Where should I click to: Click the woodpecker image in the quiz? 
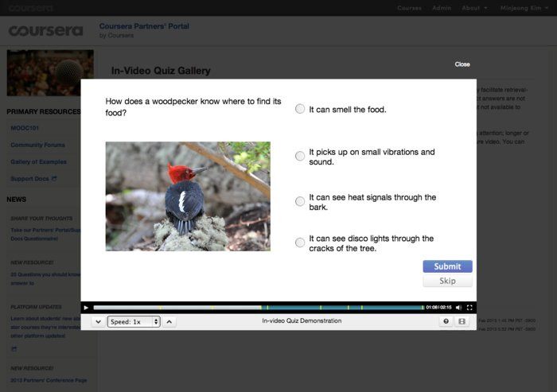coord(188,196)
